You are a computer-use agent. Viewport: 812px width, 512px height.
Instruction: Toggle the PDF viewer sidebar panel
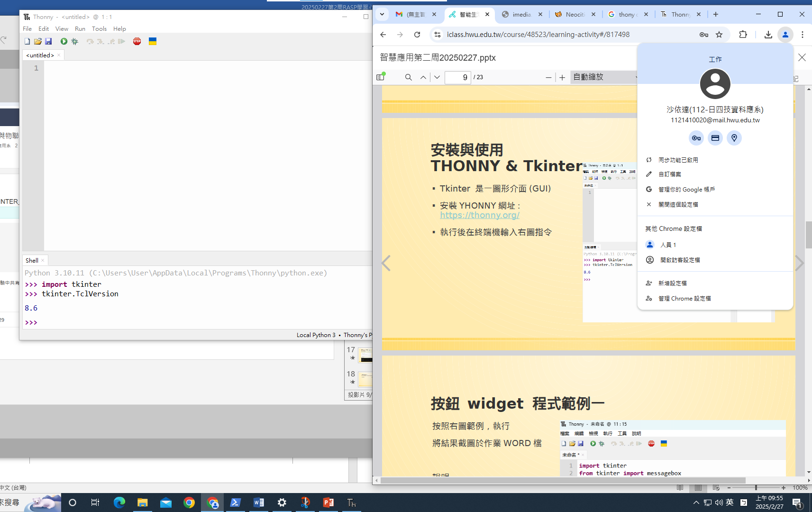(x=380, y=77)
